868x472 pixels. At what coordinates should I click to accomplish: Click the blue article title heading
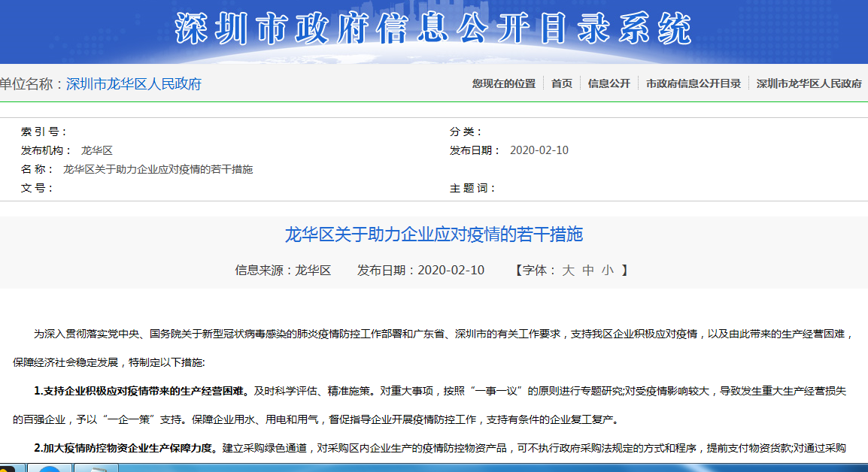[433, 234]
